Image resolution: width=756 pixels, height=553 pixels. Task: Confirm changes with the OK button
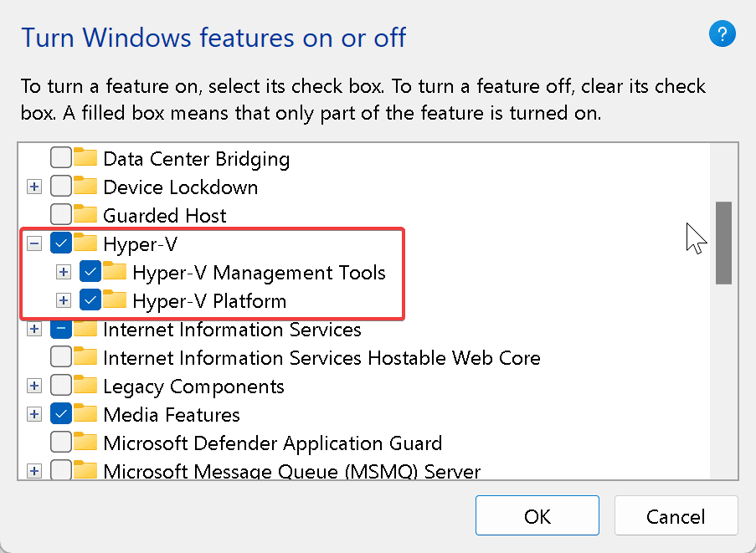(x=537, y=515)
